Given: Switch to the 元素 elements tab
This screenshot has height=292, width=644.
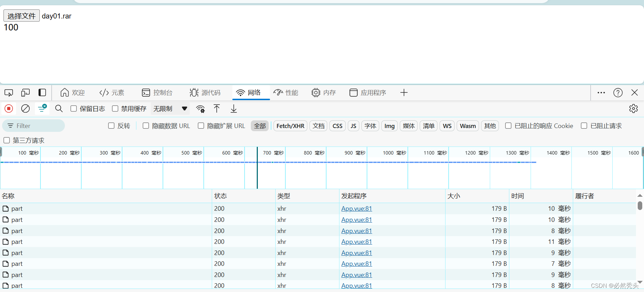Looking at the screenshot, I should point(112,92).
